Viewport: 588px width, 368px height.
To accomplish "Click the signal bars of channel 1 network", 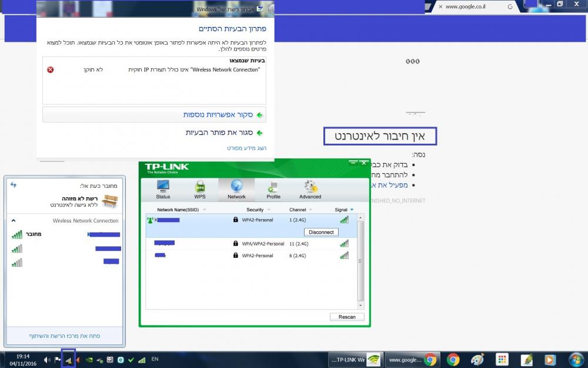I will 344,220.
